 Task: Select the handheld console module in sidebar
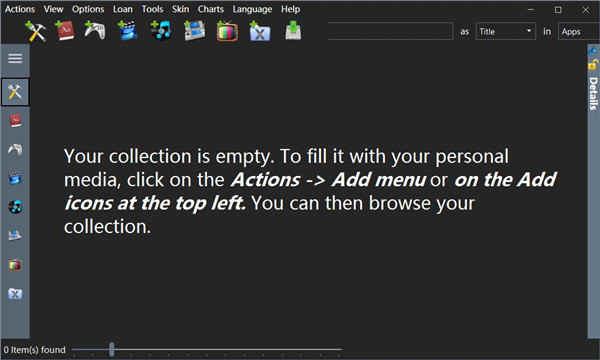[15, 235]
